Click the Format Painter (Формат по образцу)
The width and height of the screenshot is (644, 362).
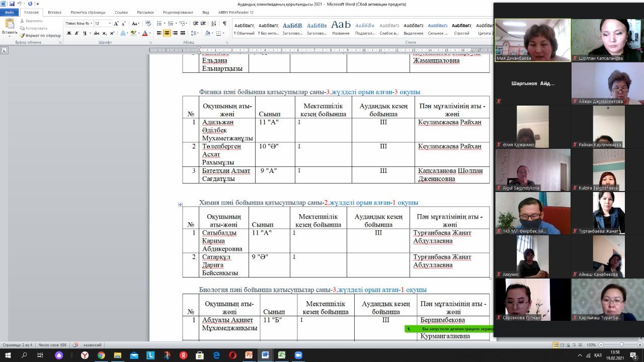pyautogui.click(x=40, y=36)
